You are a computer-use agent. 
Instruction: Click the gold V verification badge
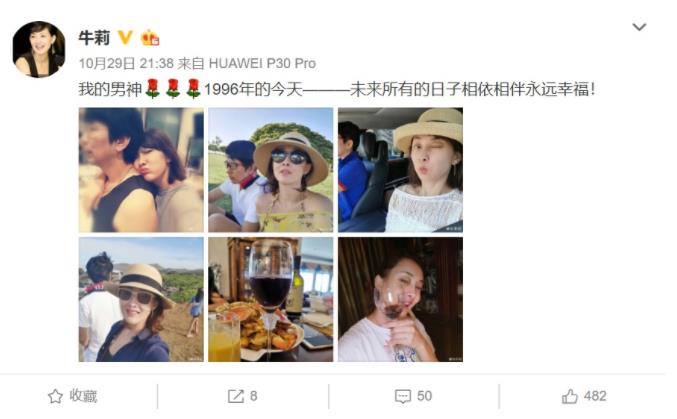(x=125, y=38)
